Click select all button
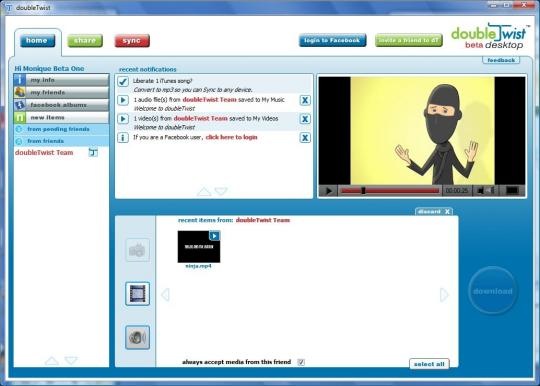The height and width of the screenshot is (386, 540). 429,364
